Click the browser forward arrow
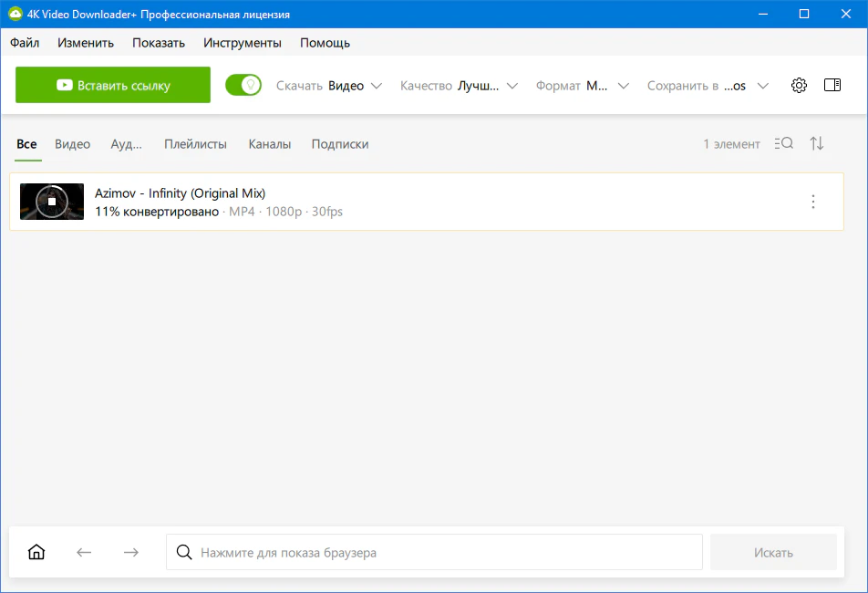 tap(131, 552)
